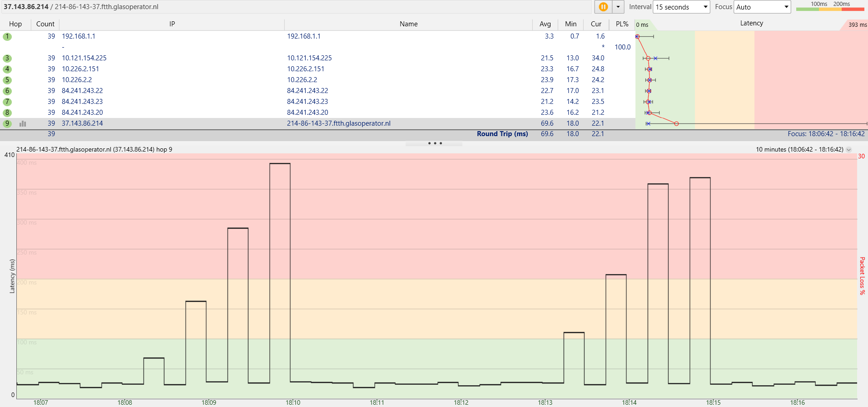
Task: Click the Latency column header
Action: click(751, 23)
